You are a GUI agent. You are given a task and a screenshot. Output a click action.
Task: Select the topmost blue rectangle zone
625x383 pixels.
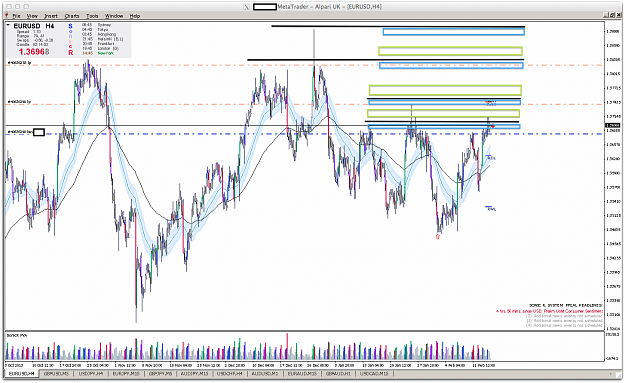pos(454,31)
